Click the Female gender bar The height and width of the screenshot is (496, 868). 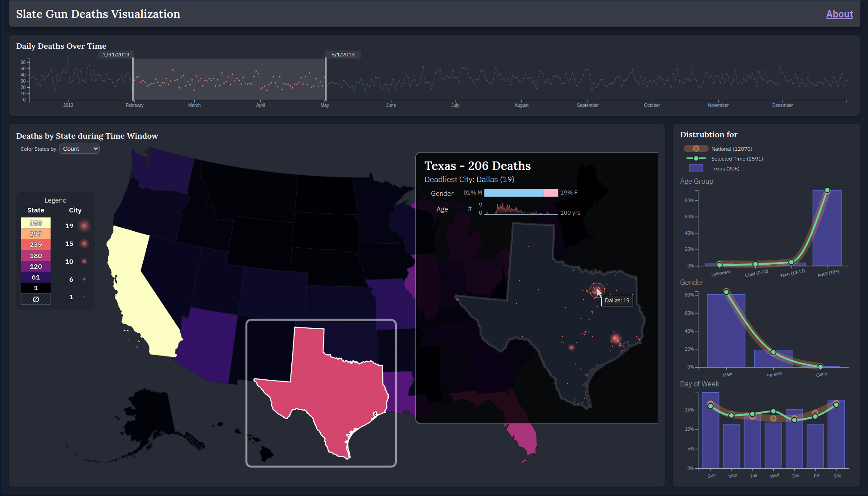click(x=773, y=359)
